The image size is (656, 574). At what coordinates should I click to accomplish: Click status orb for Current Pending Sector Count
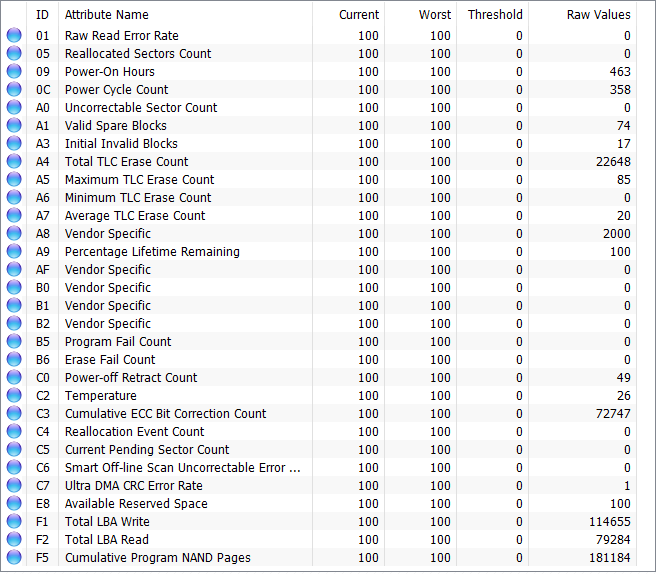tap(14, 449)
